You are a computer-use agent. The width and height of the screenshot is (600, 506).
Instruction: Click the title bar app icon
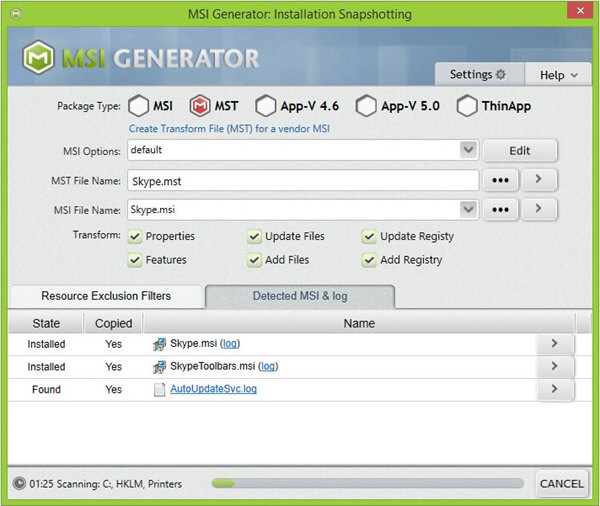pos(16,14)
